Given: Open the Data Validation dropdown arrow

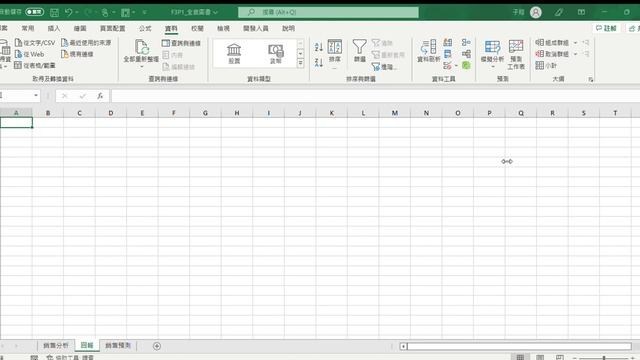Looking at the screenshot, I should 456,65.
